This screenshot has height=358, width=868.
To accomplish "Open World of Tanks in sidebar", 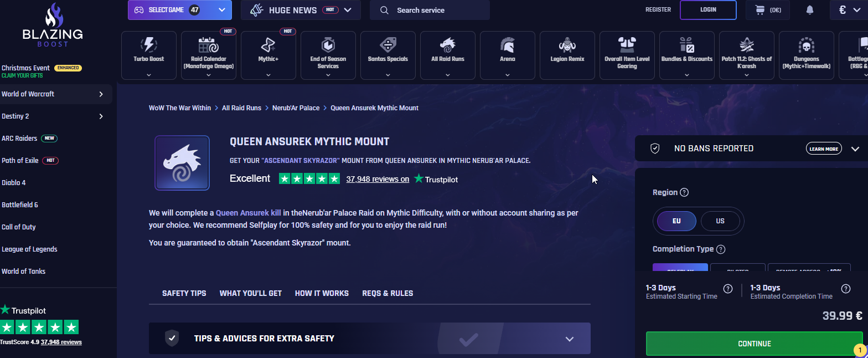I will coord(24,272).
